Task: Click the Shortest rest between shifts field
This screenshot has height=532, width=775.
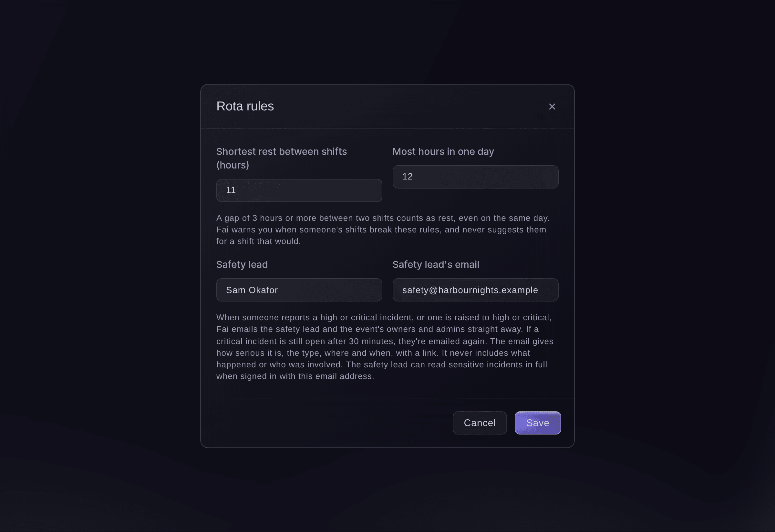Action: click(x=299, y=190)
